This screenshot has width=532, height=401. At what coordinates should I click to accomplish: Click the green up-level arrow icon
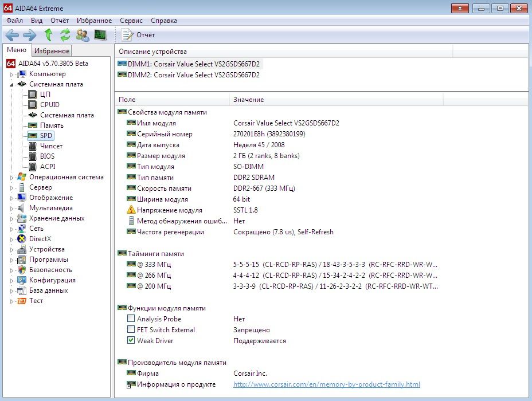click(x=48, y=35)
